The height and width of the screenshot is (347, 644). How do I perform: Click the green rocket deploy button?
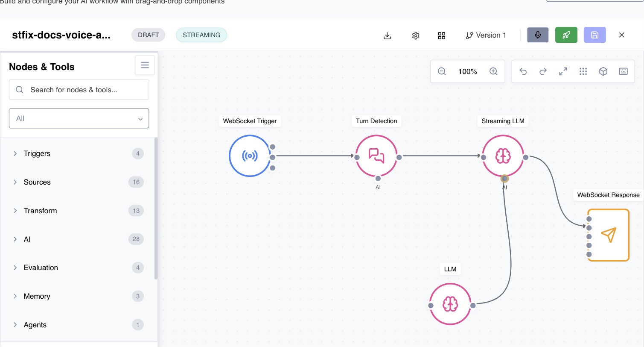566,35
